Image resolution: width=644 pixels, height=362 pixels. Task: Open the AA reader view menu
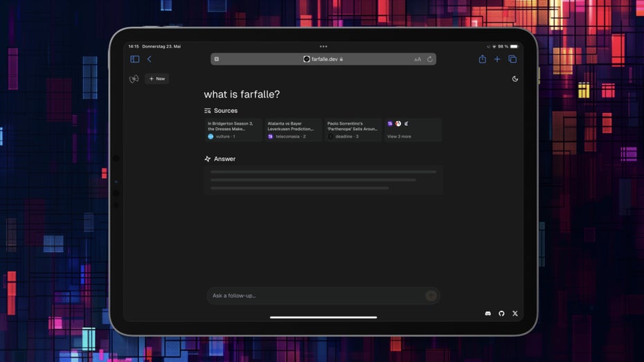(418, 60)
